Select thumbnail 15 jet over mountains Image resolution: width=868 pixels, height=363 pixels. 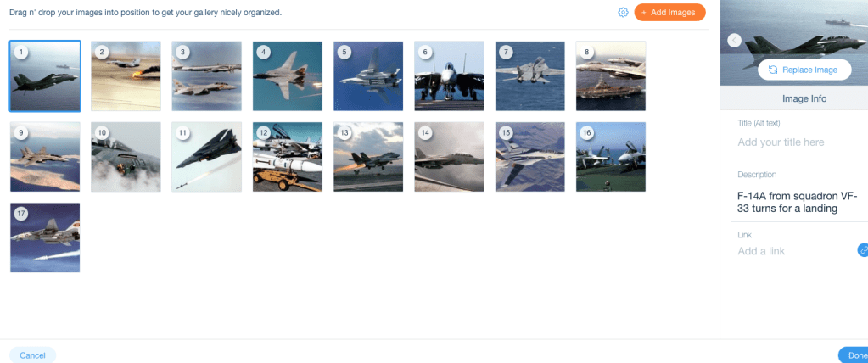529,157
